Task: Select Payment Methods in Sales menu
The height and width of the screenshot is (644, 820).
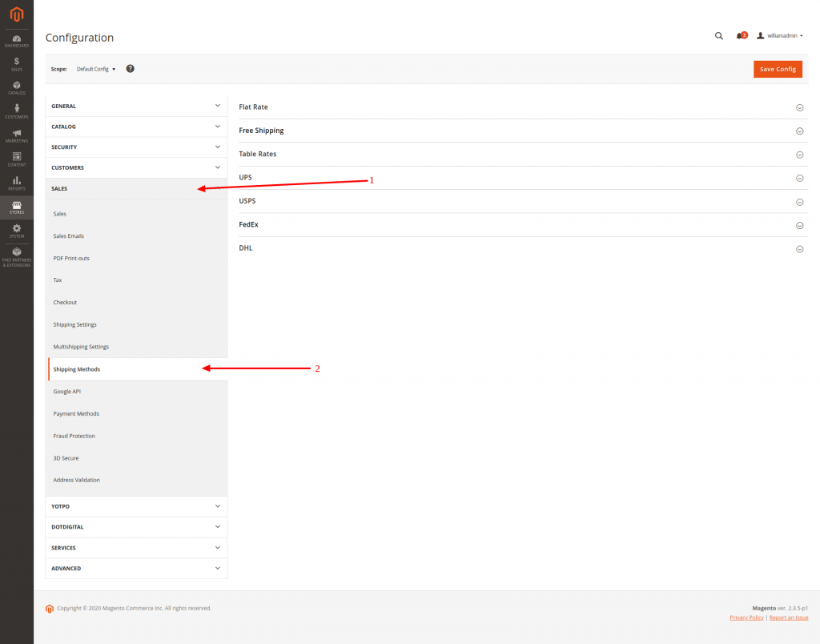Action: point(76,414)
